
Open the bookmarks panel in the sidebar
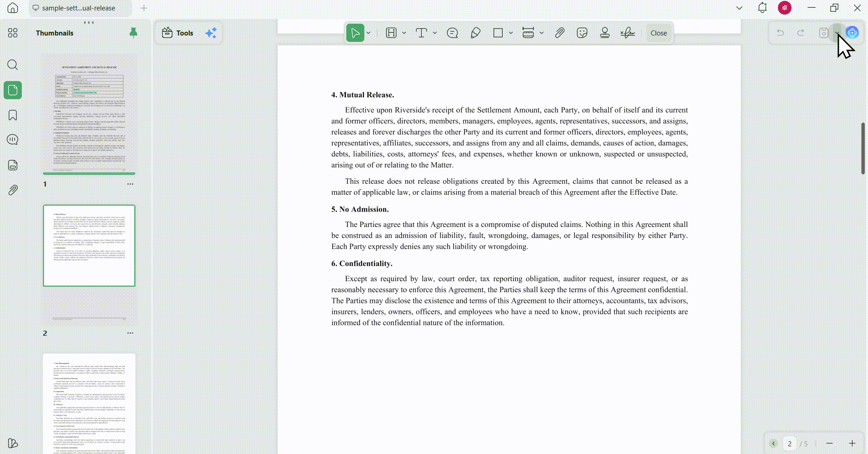13,115
